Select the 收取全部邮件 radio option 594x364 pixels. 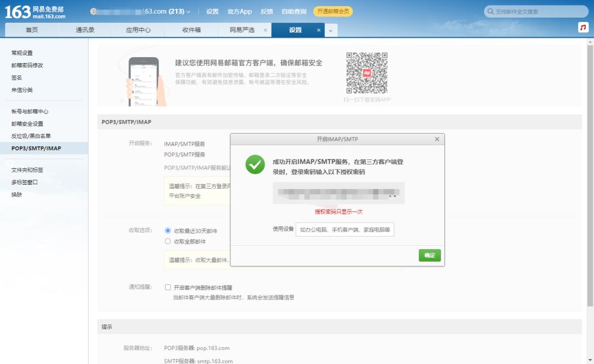[169, 241]
